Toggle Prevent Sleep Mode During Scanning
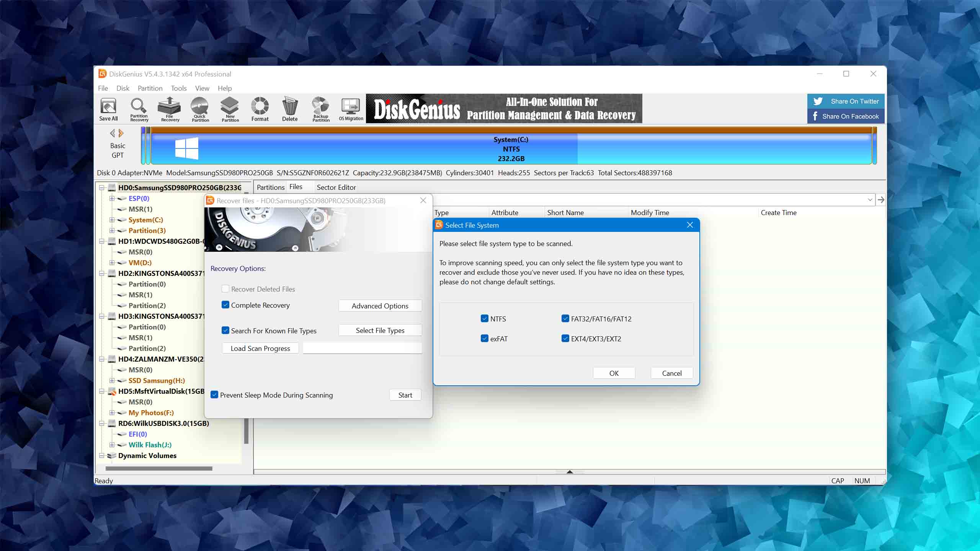 (214, 395)
